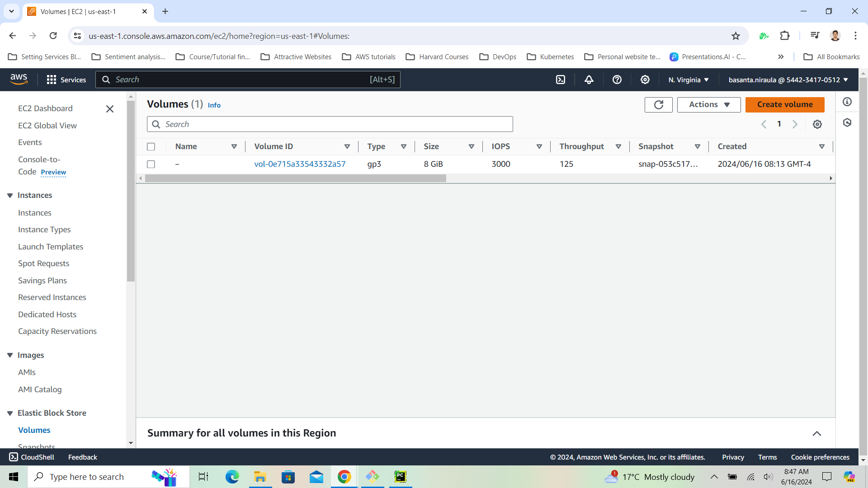868x488 pixels.
Task: Open AWS help with the question mark icon
Action: 617,80
